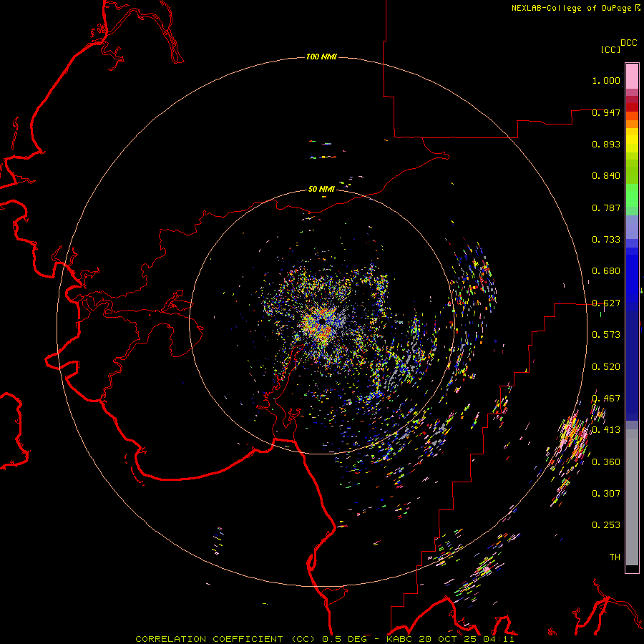This screenshot has height=644, width=644.
Task: Click the 0.840 scale value
Action: (606, 176)
